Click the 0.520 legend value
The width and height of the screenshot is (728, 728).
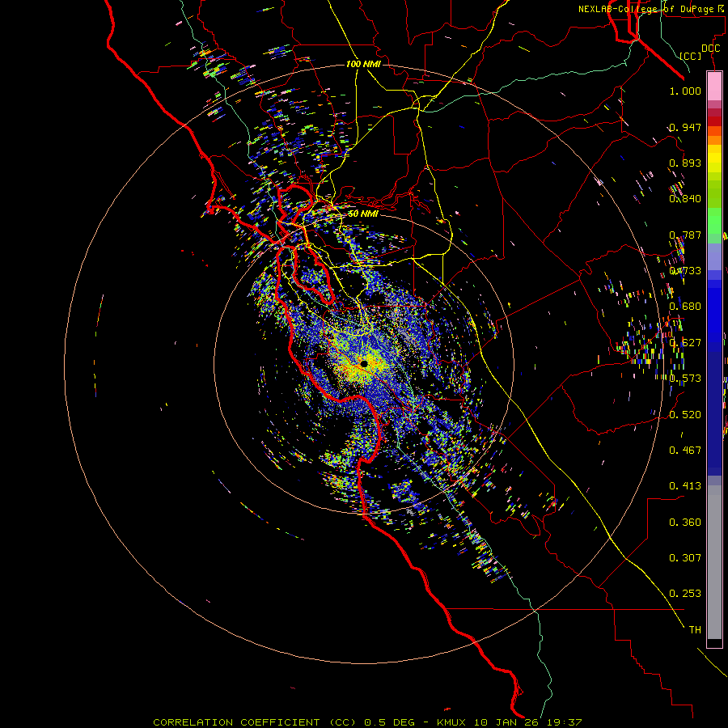point(685,414)
